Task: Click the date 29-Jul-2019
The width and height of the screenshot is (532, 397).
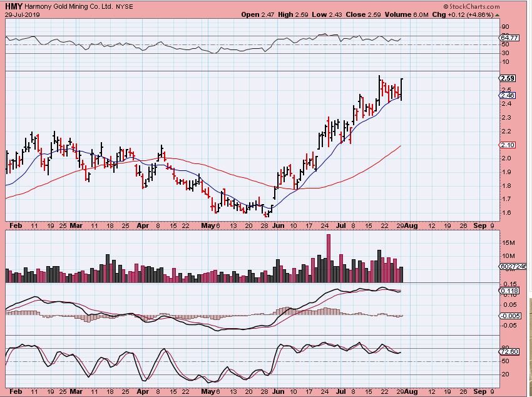Action: [23, 15]
